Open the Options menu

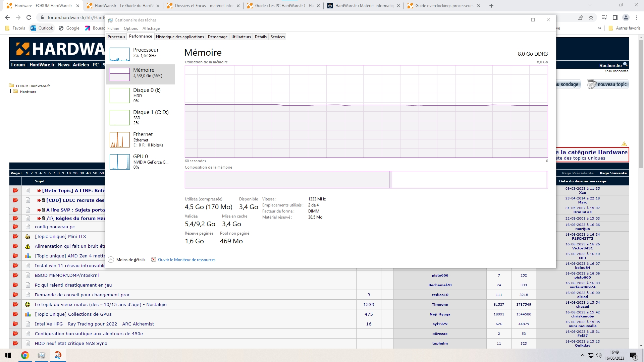pos(130,28)
